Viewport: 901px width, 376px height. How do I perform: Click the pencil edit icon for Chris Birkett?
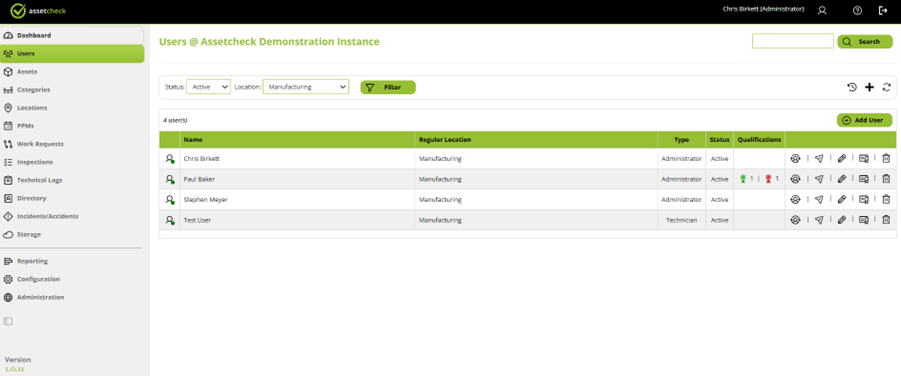pos(842,158)
